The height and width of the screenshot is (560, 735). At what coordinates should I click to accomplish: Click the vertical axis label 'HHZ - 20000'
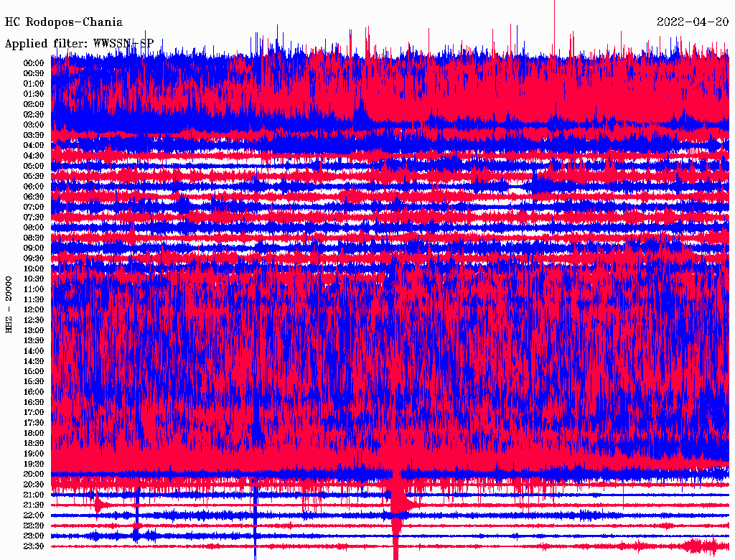click(9, 305)
